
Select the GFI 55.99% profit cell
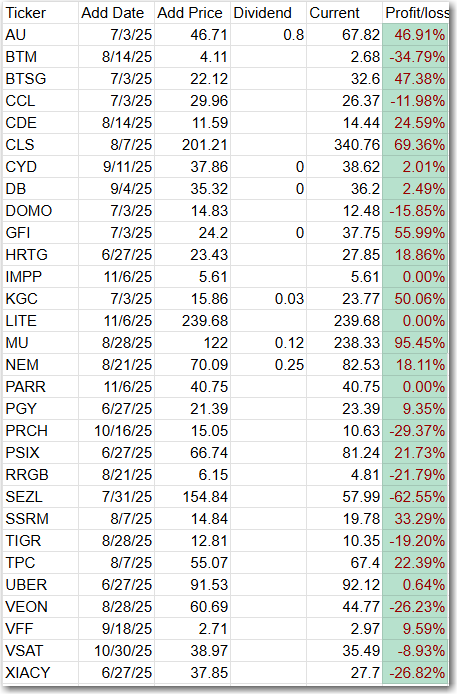click(x=416, y=233)
